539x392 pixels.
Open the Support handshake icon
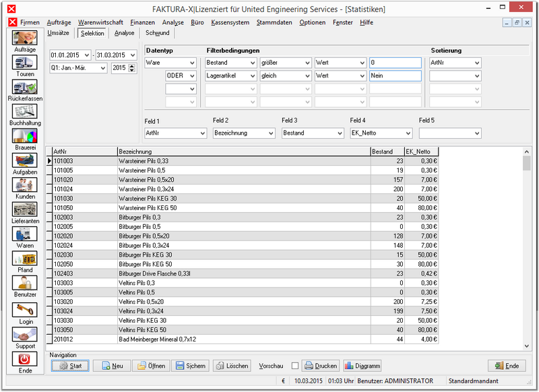25,334
